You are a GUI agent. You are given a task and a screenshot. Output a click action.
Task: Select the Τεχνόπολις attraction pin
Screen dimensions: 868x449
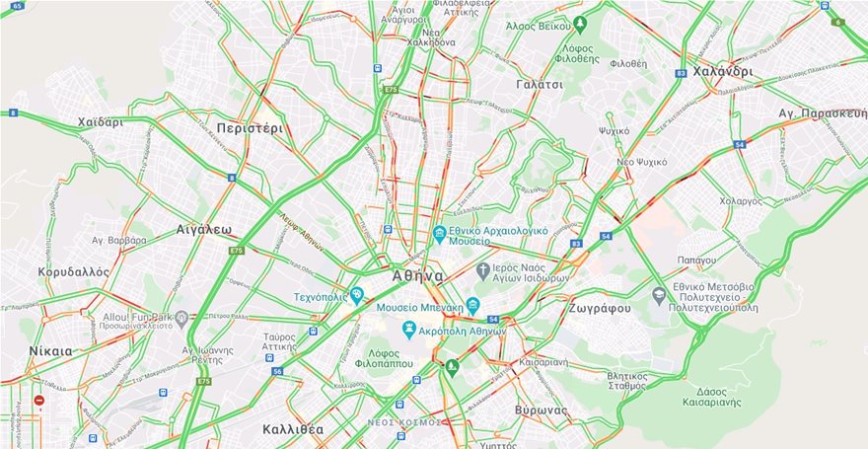[357, 296]
